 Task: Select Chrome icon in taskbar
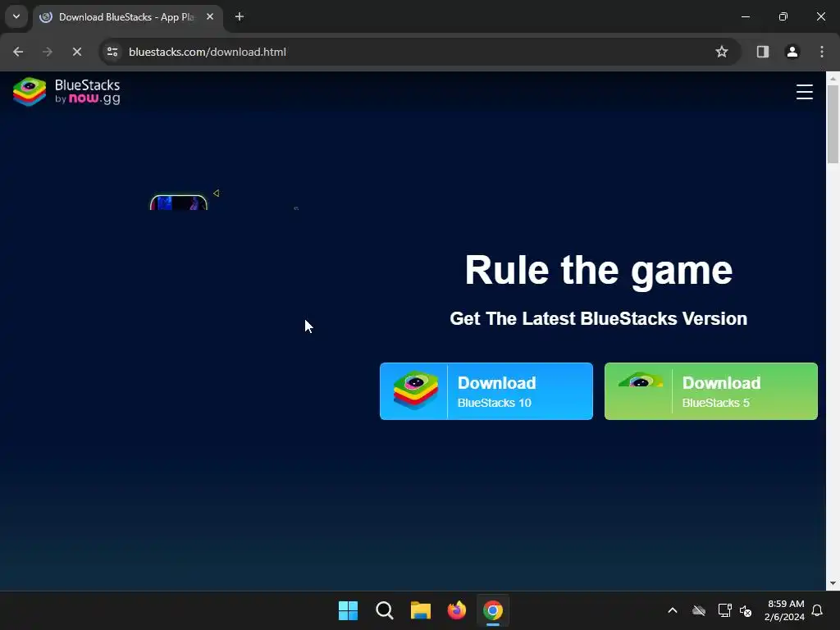[x=493, y=610]
